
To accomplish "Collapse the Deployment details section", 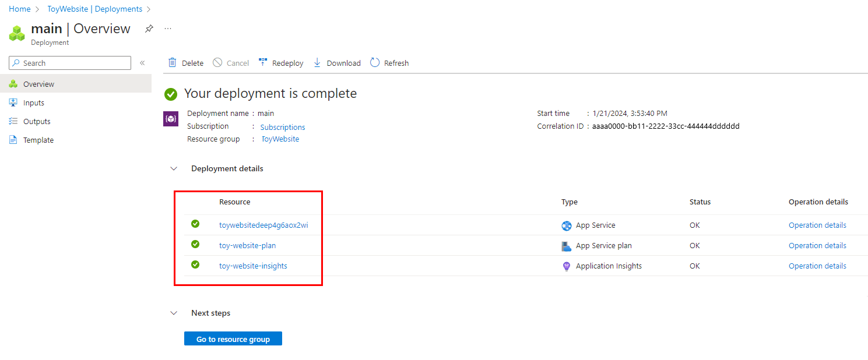I will [173, 168].
